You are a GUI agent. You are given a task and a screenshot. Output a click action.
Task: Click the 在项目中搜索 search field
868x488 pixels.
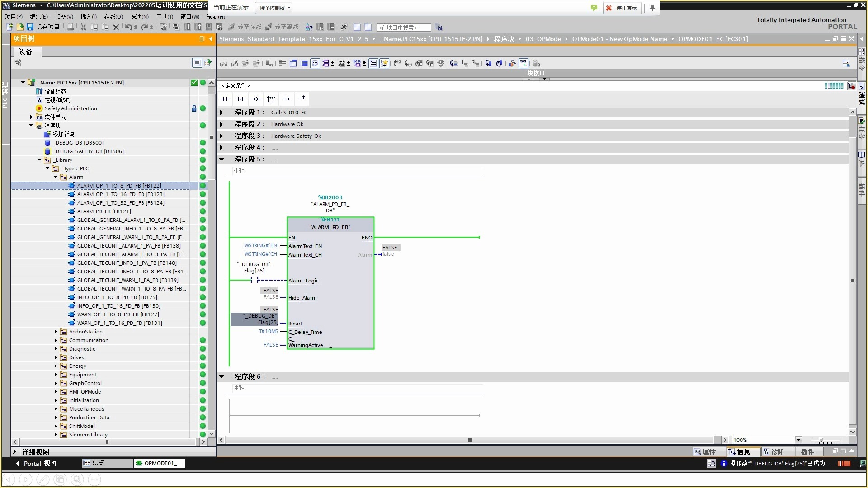click(x=404, y=28)
